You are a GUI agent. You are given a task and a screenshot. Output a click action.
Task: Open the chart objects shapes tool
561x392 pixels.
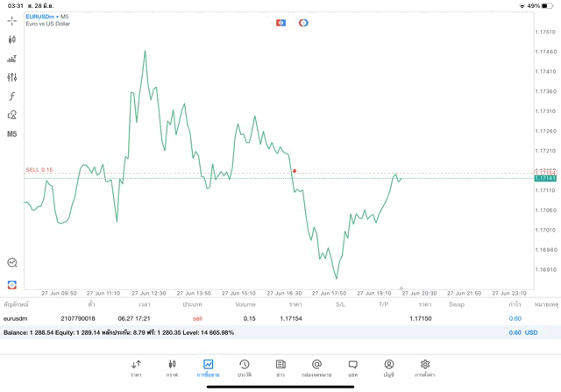(x=12, y=115)
